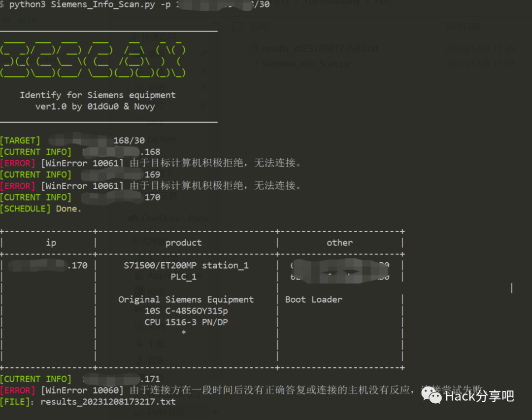Click results_20231208173508.txt in the Explorer window

tap(320, 48)
